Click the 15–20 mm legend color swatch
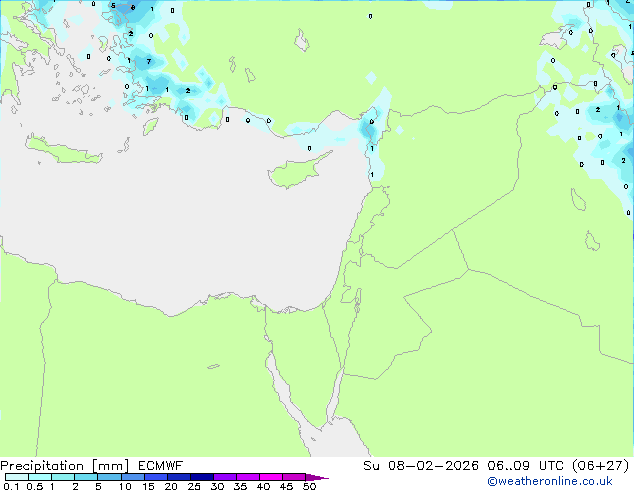This screenshot has height=490, width=634. click(x=156, y=477)
